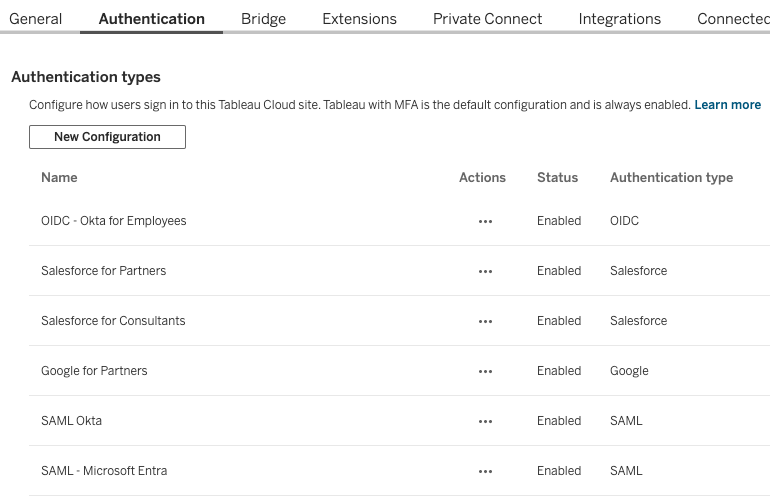Screen dimensions: 770x499
Task: Open actions menu for SAML Okta
Action: click(x=485, y=421)
